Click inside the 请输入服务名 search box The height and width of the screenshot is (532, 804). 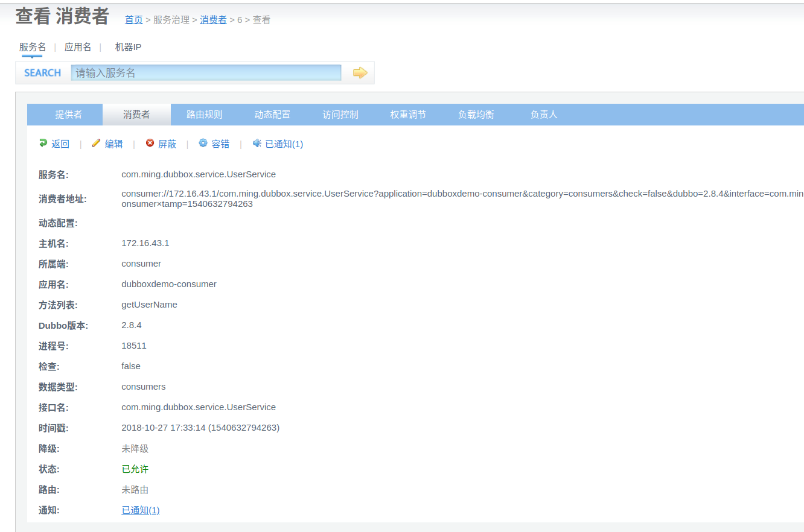pyautogui.click(x=205, y=72)
